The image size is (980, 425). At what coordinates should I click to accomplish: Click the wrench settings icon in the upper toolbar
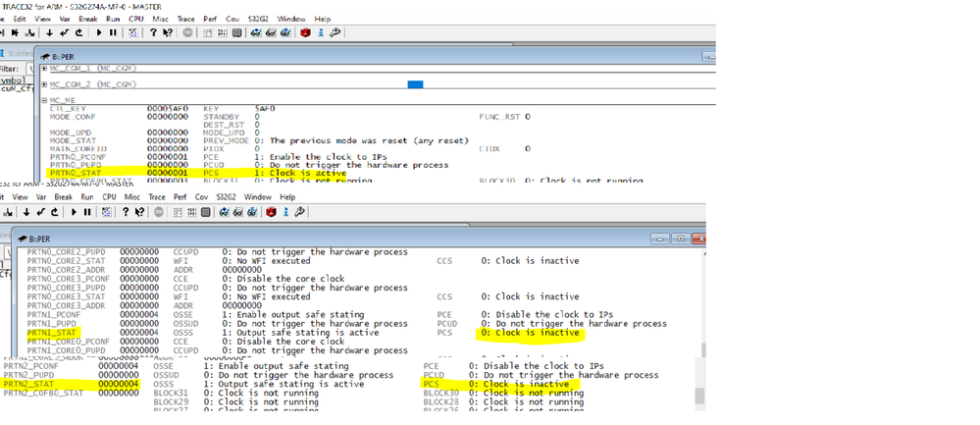tap(335, 32)
